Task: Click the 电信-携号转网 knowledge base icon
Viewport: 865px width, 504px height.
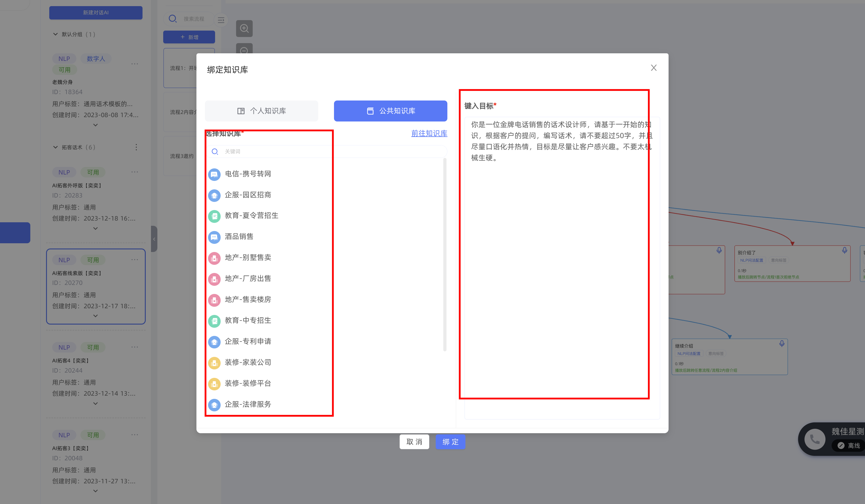Action: click(x=214, y=174)
